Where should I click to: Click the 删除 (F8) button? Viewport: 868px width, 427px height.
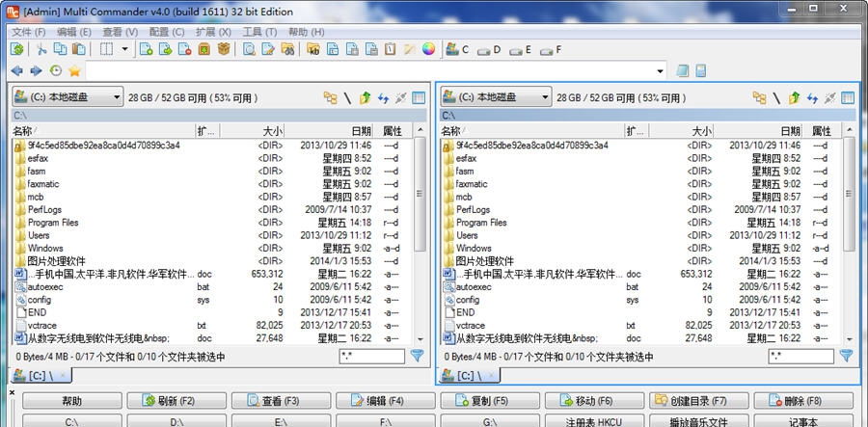click(803, 400)
